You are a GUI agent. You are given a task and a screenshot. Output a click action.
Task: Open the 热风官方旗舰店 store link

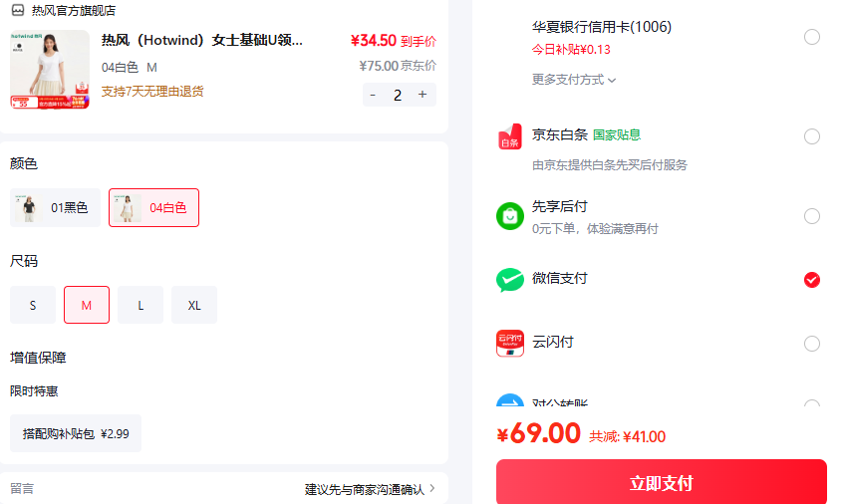(74, 10)
